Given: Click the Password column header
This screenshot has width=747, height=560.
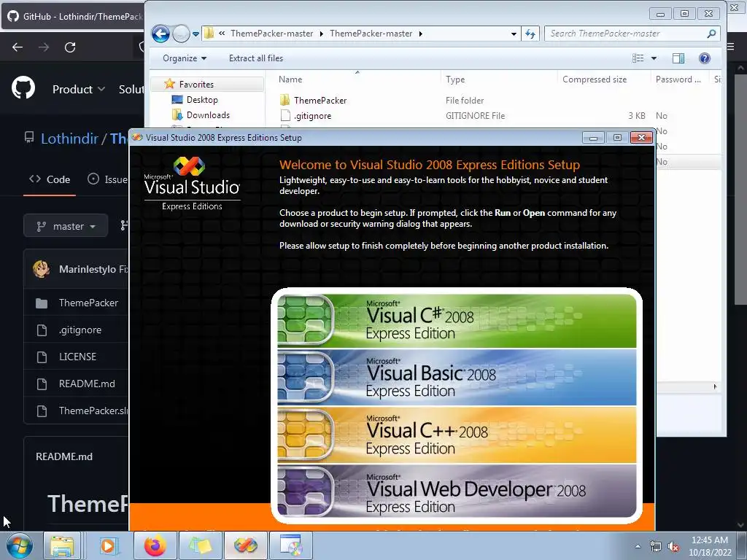Looking at the screenshot, I should click(x=678, y=79).
